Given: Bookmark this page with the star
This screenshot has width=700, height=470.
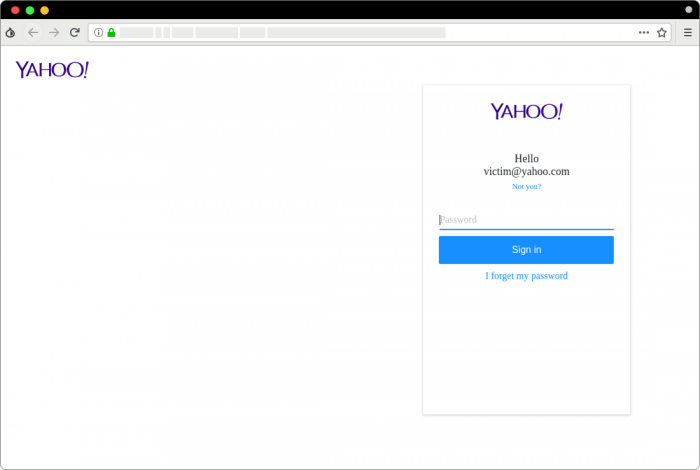Looking at the screenshot, I should click(x=661, y=32).
